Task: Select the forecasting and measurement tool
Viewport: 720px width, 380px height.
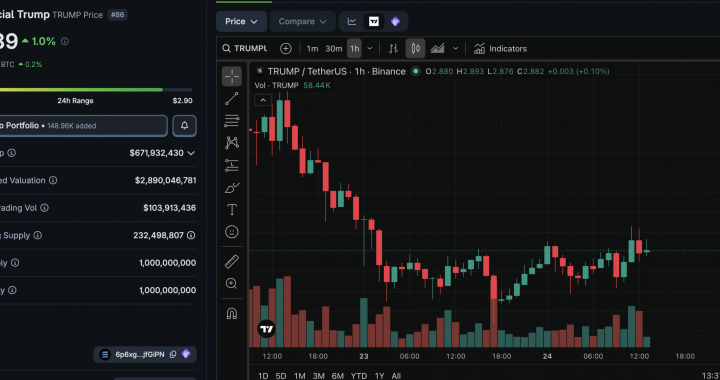Action: [232, 165]
